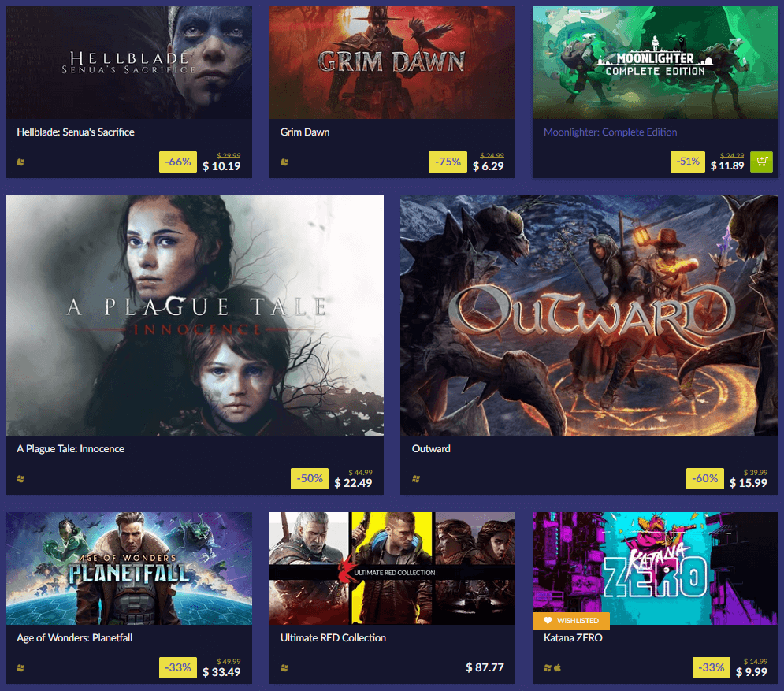The height and width of the screenshot is (691, 784).
Task: Open Moonlighter: Complete Edition title link
Action: pyautogui.click(x=610, y=132)
